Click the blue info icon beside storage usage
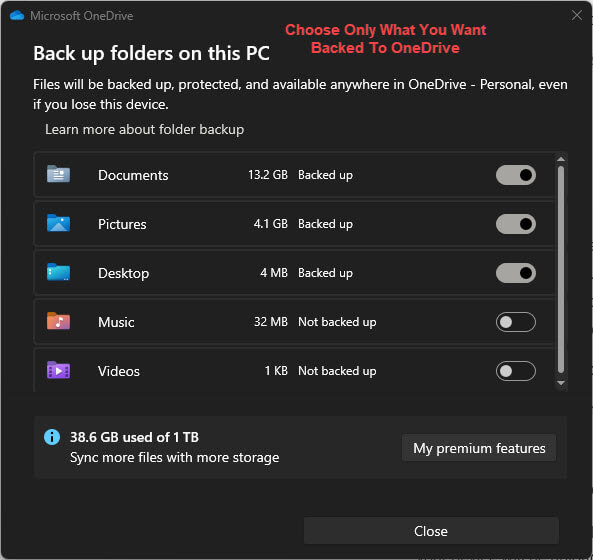593x560 pixels. click(52, 437)
